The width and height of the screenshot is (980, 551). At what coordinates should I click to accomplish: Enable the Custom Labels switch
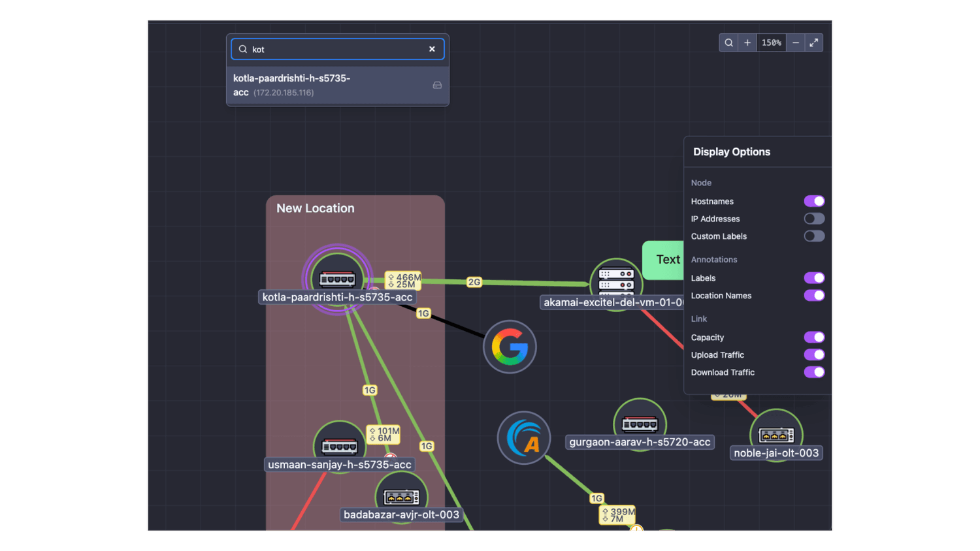(814, 236)
